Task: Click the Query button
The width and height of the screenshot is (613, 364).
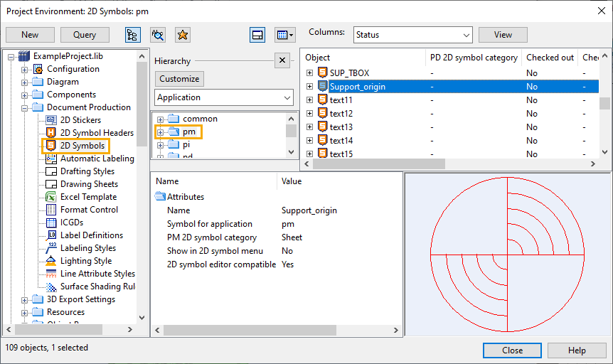Action: tap(84, 34)
